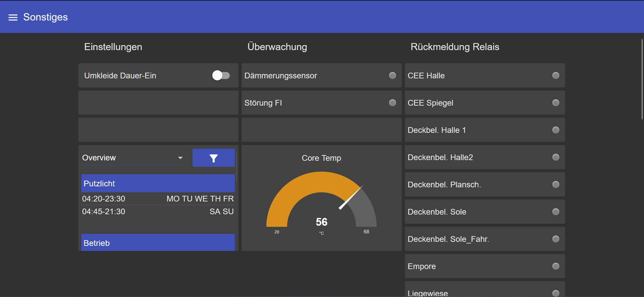Select the Betrieb schedule header
Screen dimensions: 644x297
coord(158,243)
